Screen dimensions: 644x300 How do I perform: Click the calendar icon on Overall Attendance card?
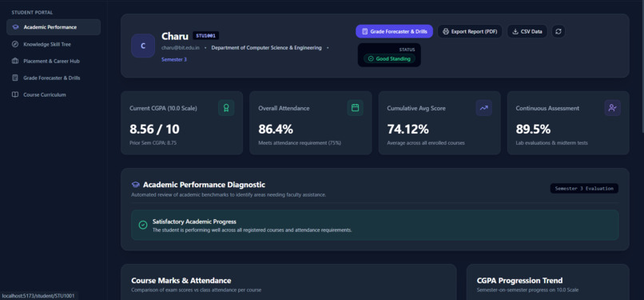tap(356, 108)
